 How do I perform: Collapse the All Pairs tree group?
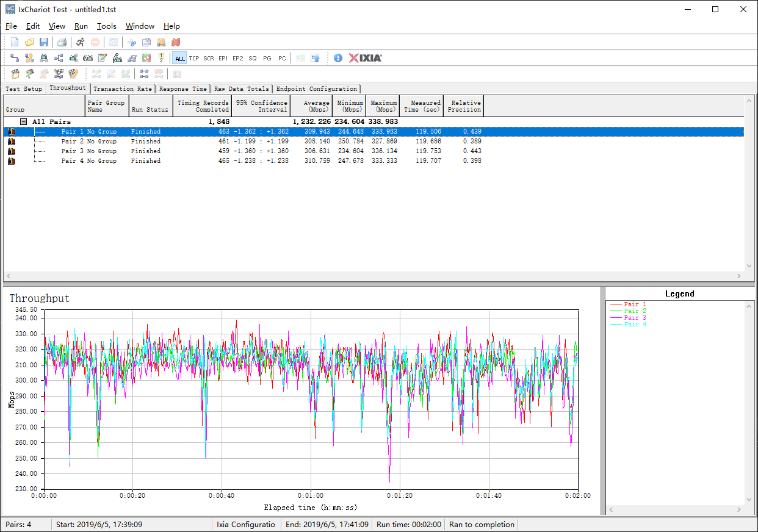tap(24, 122)
